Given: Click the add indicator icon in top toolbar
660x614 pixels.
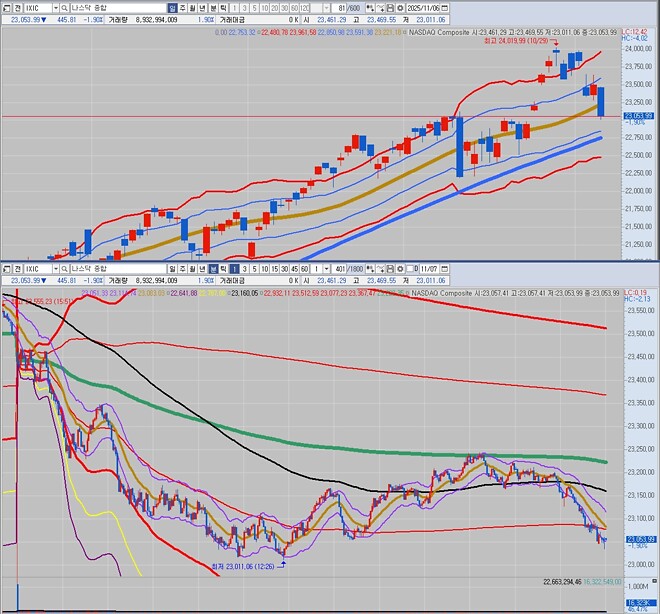Looking at the screenshot, I should coord(380,8).
